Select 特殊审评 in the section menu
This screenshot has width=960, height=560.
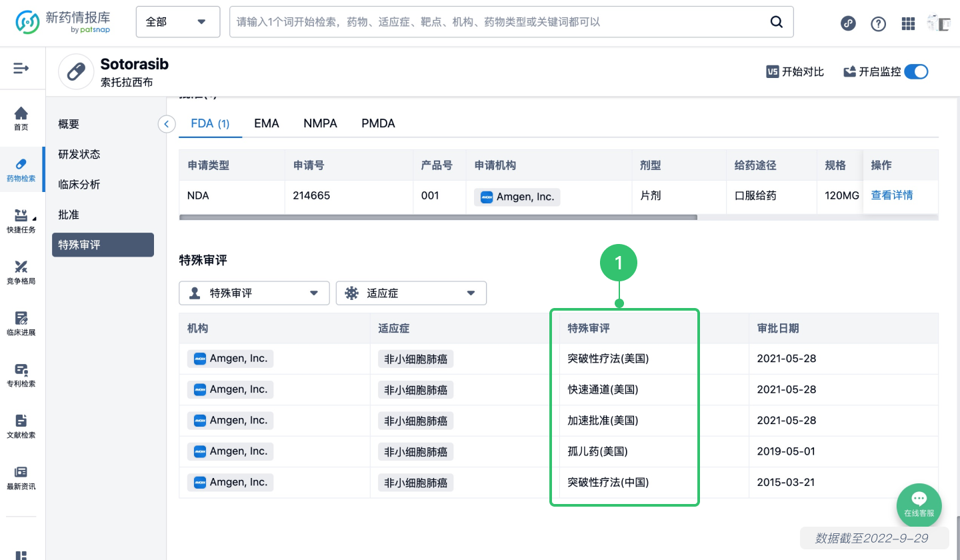103,245
